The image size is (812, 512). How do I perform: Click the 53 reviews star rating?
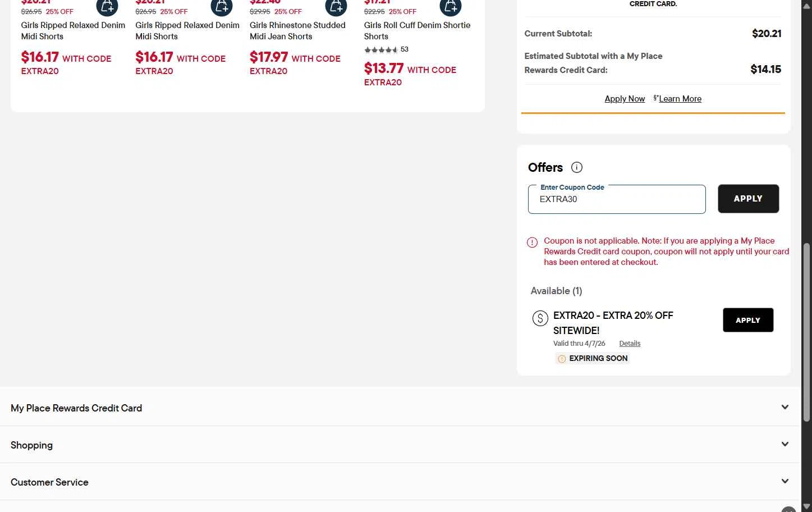(x=386, y=49)
